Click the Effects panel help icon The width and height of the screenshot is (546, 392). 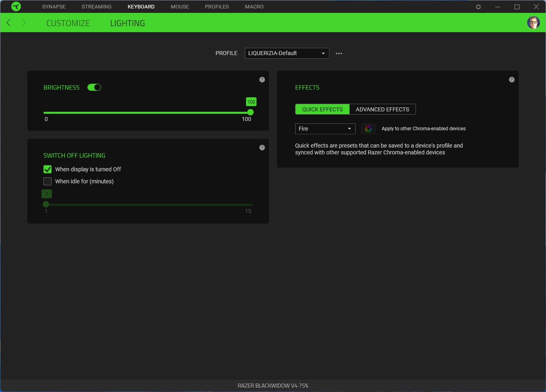point(512,80)
